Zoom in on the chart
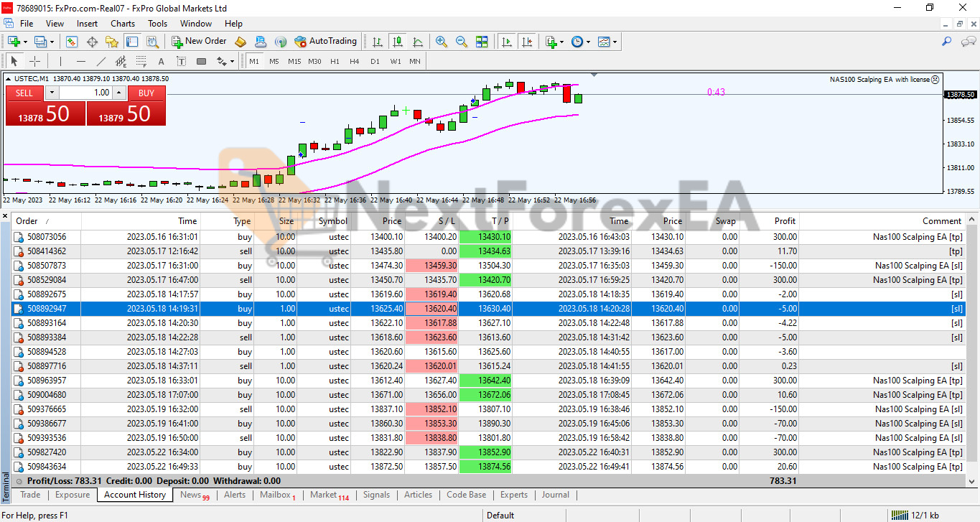Viewport: 980px width, 522px height. tap(442, 42)
